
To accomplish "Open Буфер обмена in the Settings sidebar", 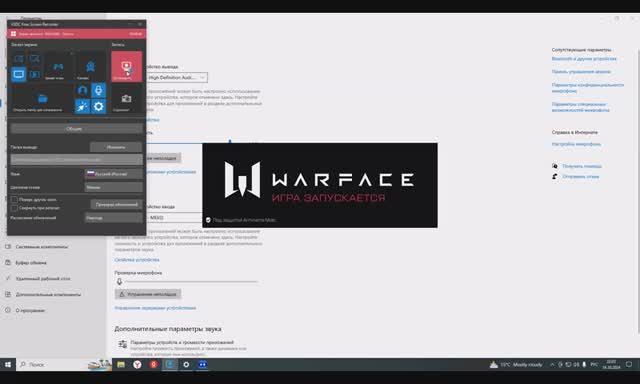I will click(31, 263).
